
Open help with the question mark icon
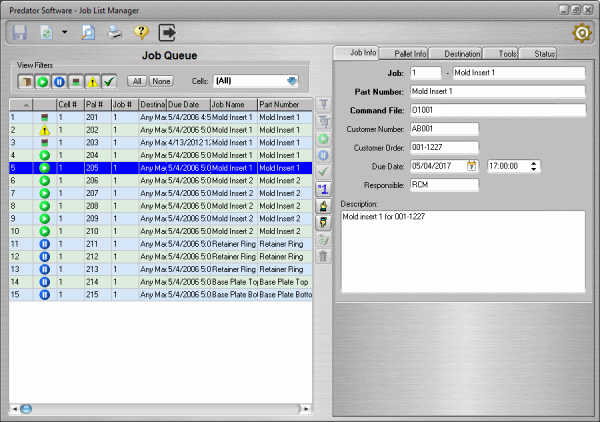coord(141,31)
